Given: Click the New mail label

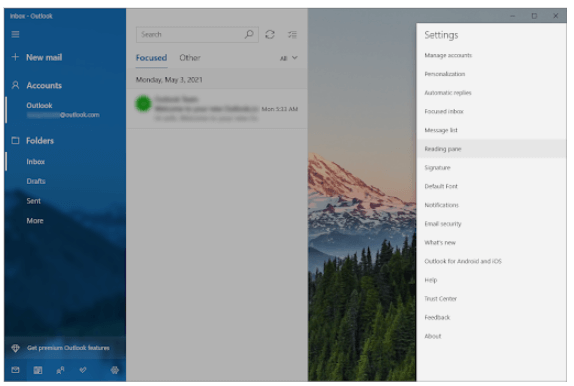Looking at the screenshot, I should coord(44,57).
